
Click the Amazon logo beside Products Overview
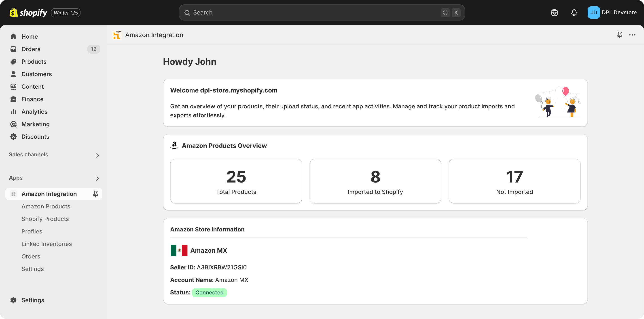(174, 145)
